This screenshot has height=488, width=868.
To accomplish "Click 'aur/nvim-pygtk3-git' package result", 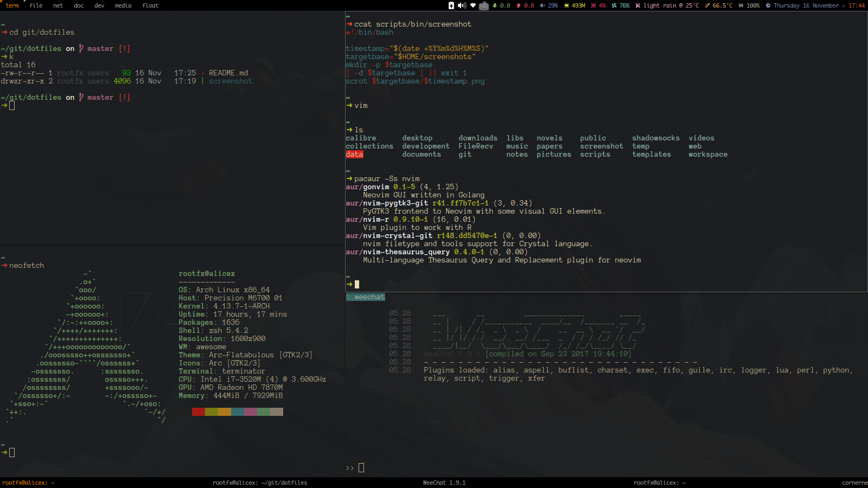I will point(387,203).
